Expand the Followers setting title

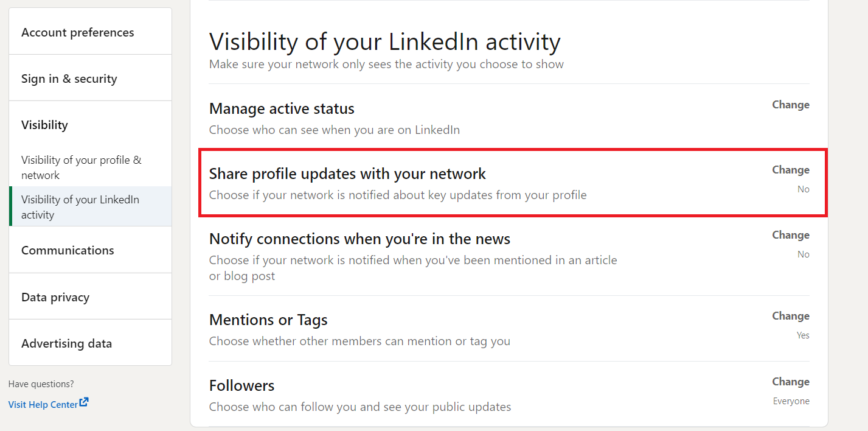241,385
